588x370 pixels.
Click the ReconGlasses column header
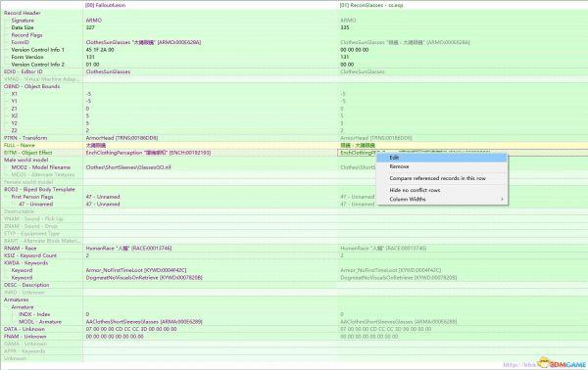[371, 5]
